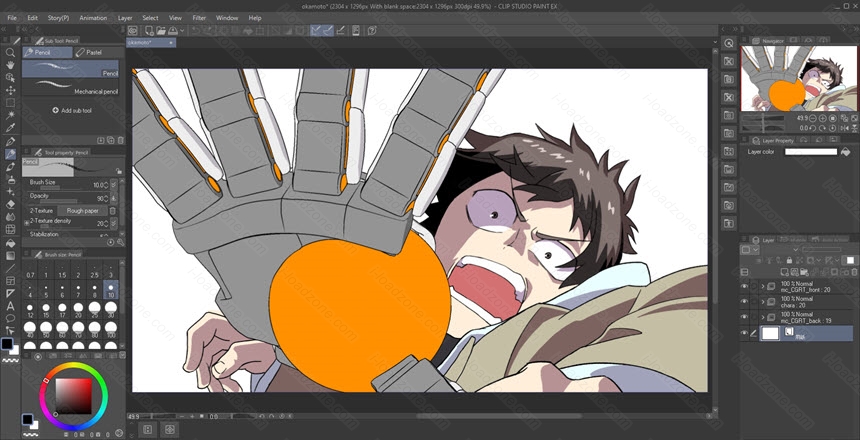Choose the Mechanical pencil sub tool
Screen dimensions: 860x440
(70, 87)
